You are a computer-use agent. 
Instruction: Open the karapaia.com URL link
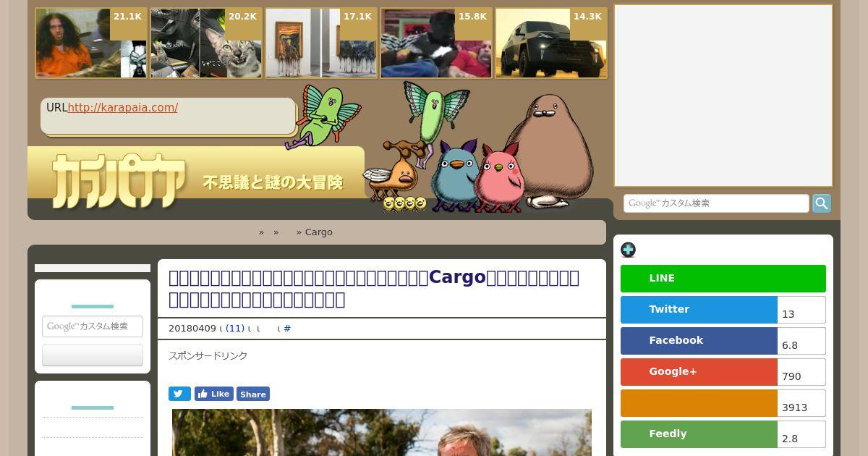pos(122,108)
